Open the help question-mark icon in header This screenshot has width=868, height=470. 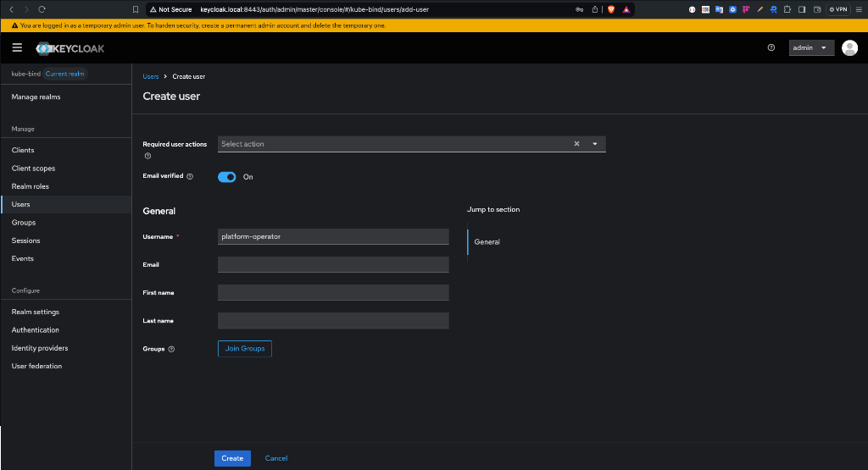[771, 47]
